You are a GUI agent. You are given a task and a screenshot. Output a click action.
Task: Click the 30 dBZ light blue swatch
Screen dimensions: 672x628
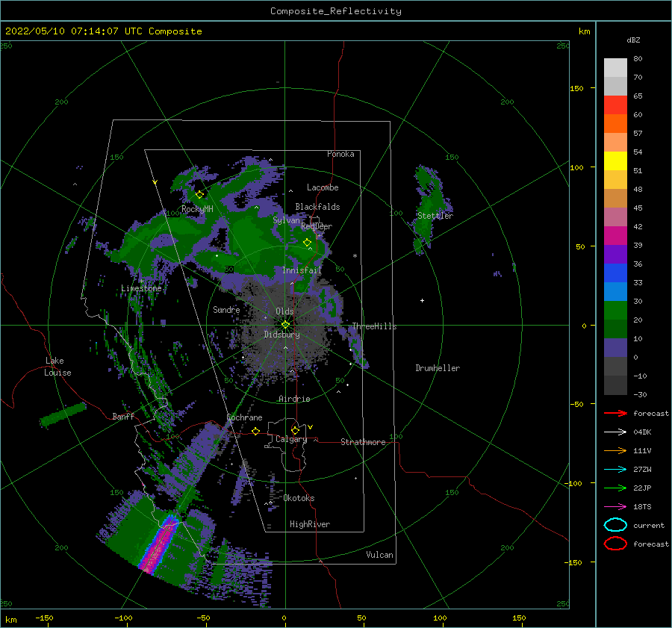pyautogui.click(x=615, y=292)
